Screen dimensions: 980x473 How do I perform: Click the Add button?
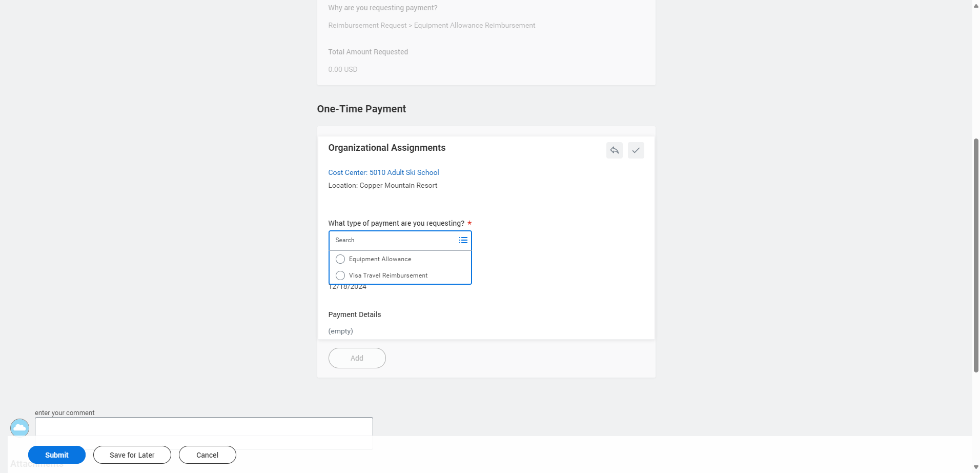tap(357, 358)
